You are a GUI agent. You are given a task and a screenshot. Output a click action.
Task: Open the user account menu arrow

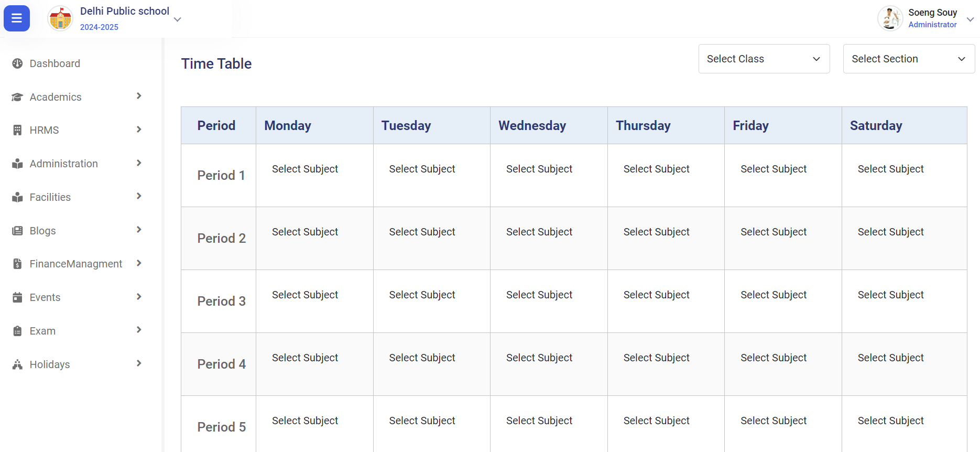[970, 19]
